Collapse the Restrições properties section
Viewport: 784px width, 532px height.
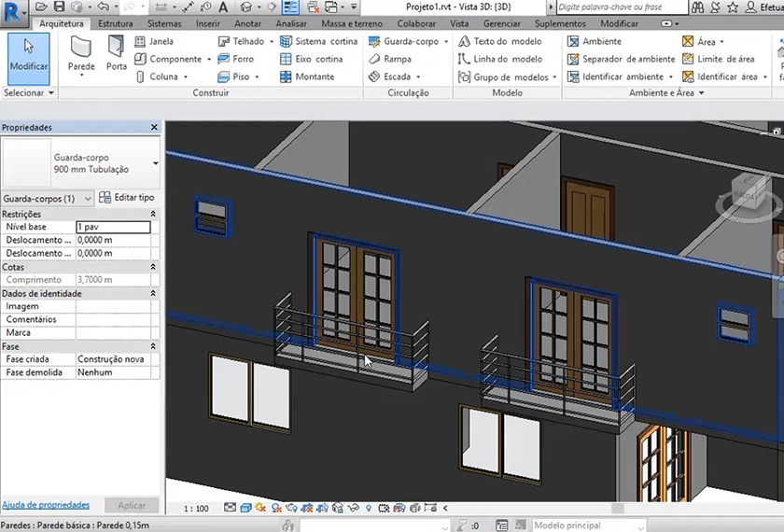click(x=153, y=215)
